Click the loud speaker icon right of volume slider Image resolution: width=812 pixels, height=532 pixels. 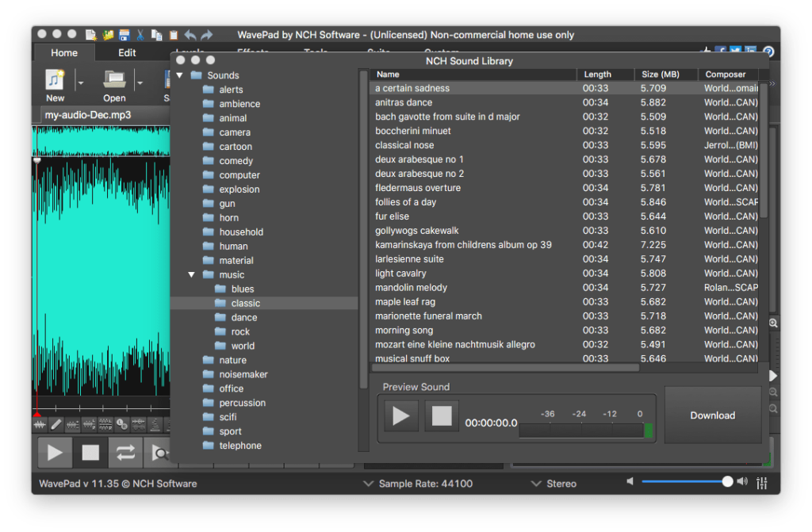(742, 482)
